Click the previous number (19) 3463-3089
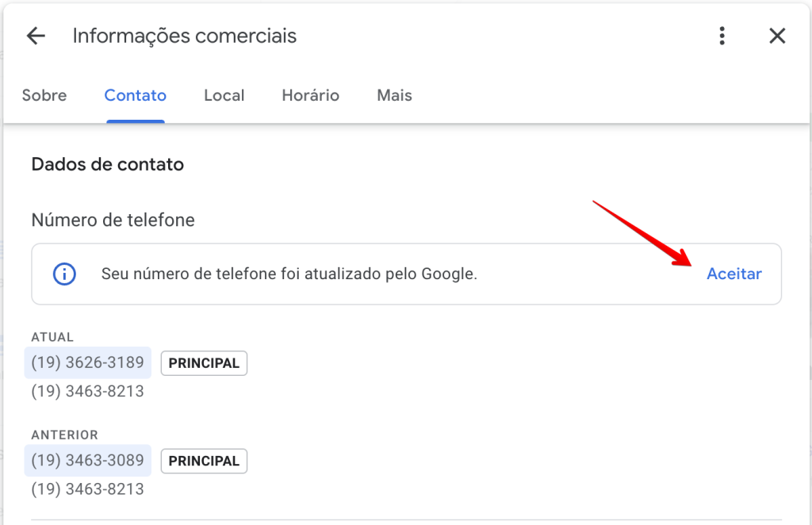812x525 pixels. (87, 460)
